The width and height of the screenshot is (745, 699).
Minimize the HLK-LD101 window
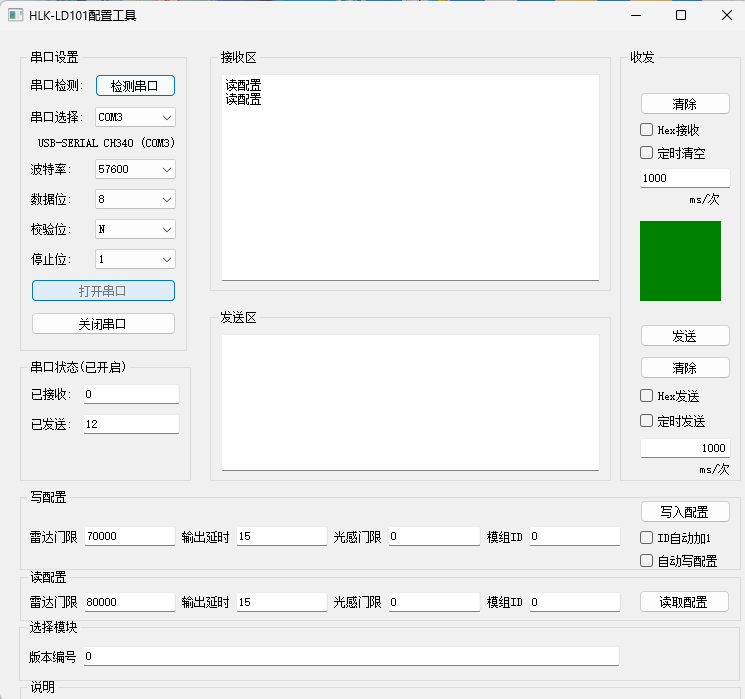pos(636,15)
